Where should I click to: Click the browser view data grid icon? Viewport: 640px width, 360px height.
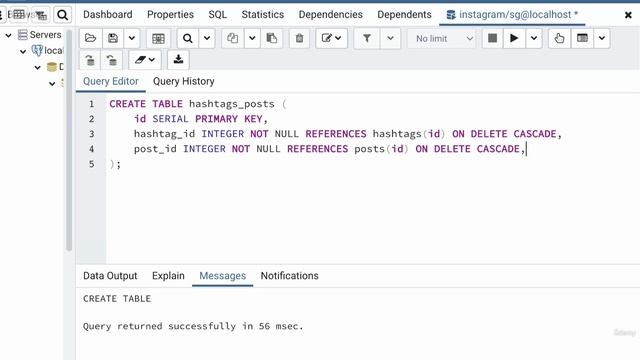click(18, 15)
